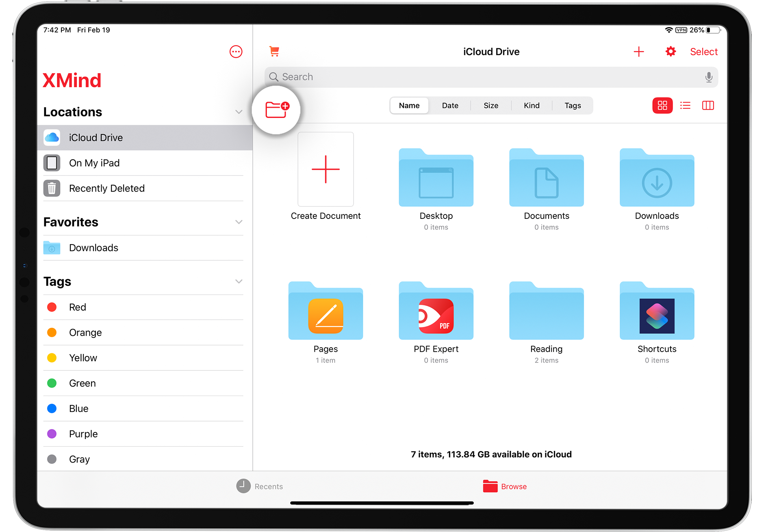Collapse the Favorites section
This screenshot has width=764, height=532.
(x=239, y=222)
